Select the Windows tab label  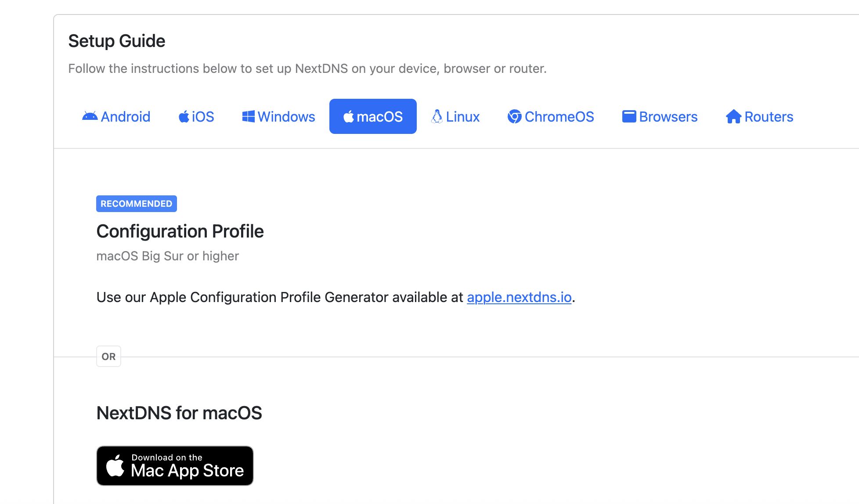(x=286, y=117)
